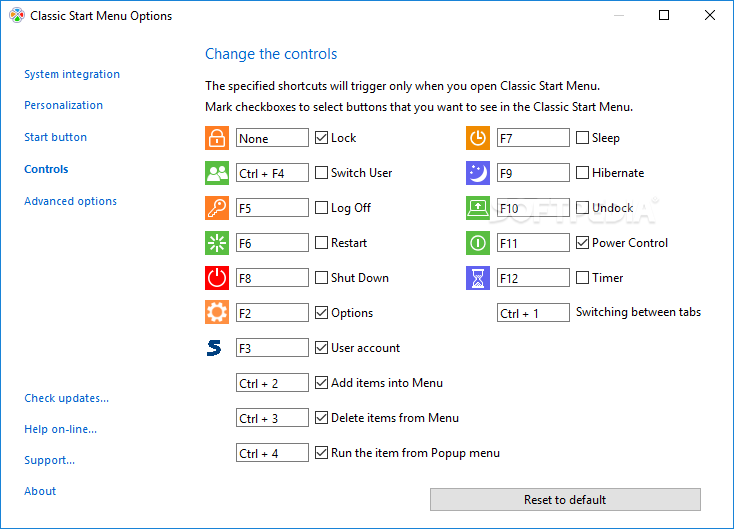734x529 pixels.
Task: Uncheck the User account checkbox
Action: [x=321, y=347]
